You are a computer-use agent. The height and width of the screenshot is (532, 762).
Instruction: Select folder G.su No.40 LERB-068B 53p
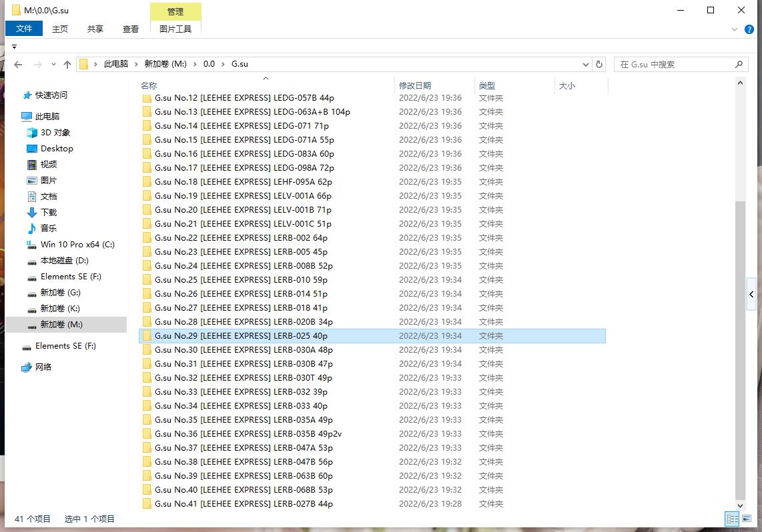pyautogui.click(x=372, y=490)
